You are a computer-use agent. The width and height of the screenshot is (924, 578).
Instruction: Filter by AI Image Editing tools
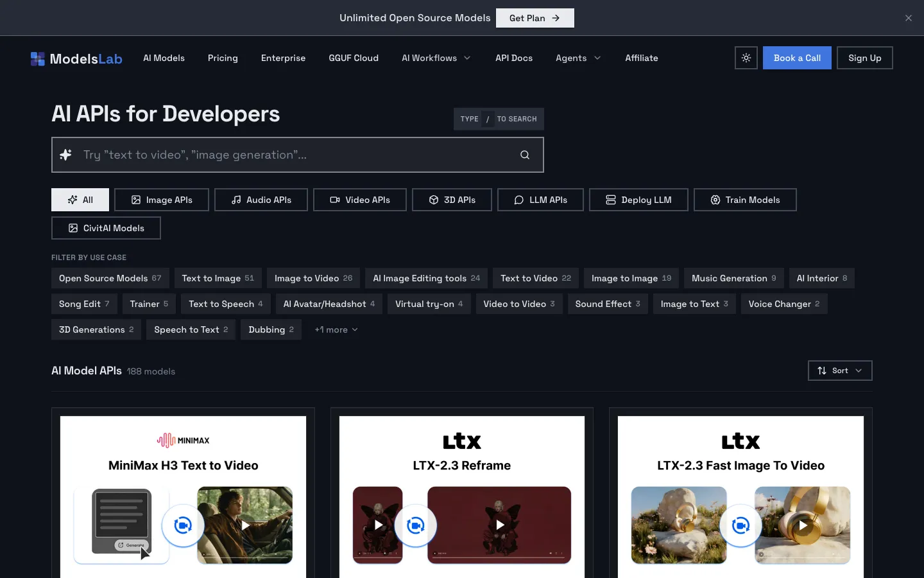[x=427, y=278]
